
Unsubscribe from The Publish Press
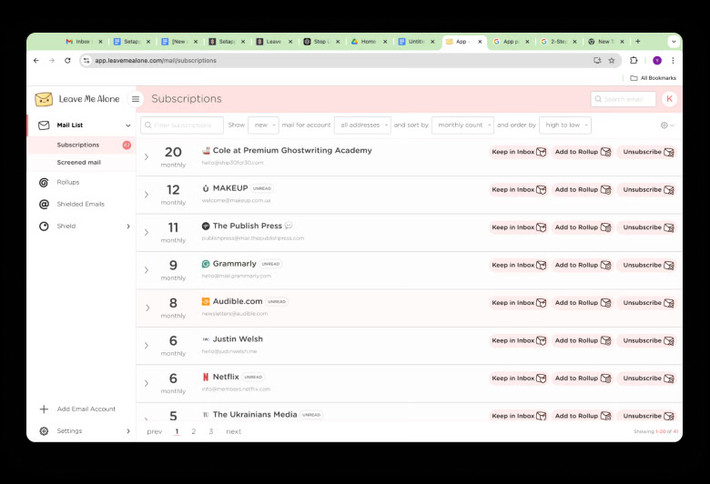coord(648,227)
